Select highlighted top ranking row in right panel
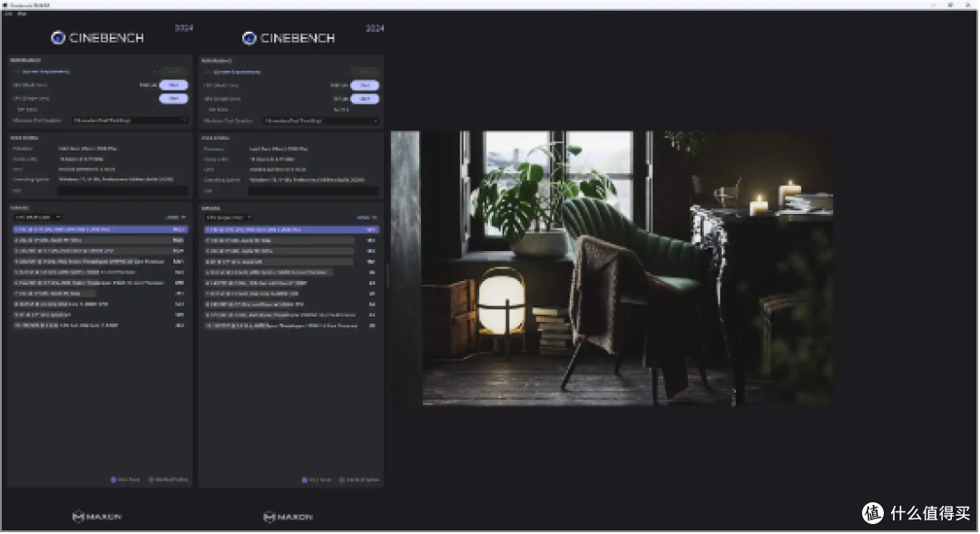980x534 pixels. (291, 229)
